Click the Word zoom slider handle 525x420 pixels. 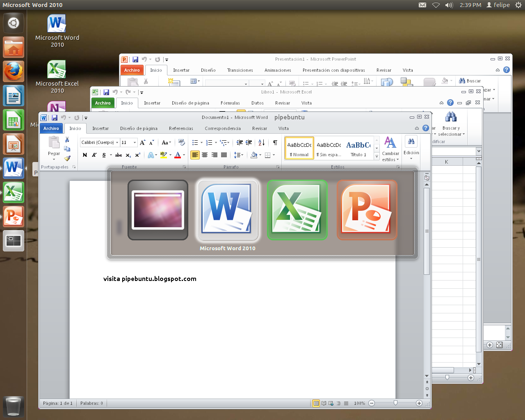coord(395,403)
